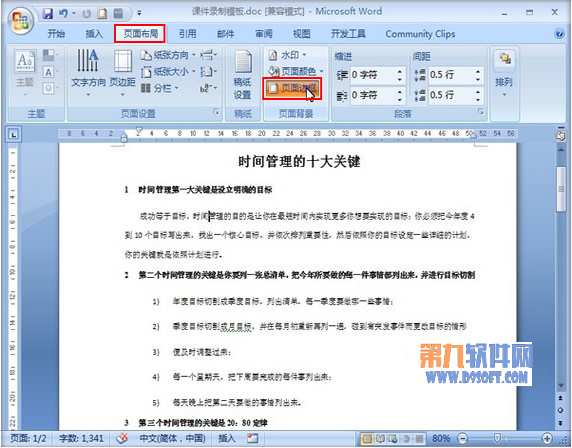Click language 中文(简体，中国) indicator
The image size is (572, 448).
(x=173, y=438)
